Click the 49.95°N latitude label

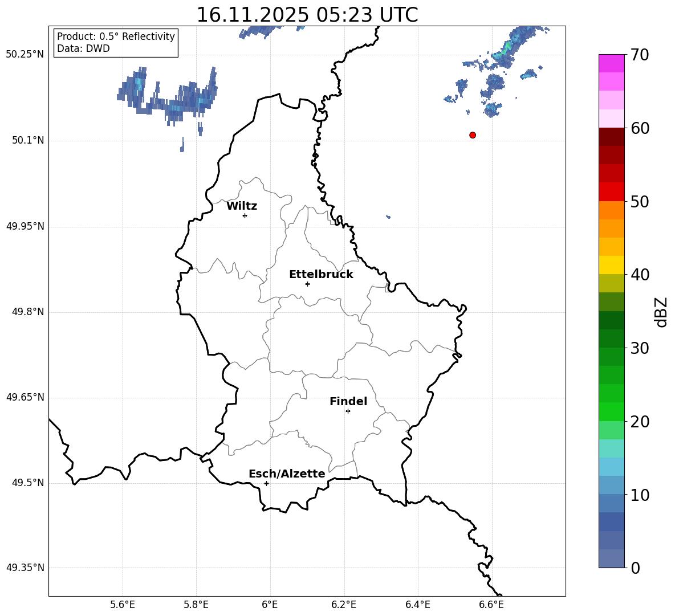(x=25, y=226)
